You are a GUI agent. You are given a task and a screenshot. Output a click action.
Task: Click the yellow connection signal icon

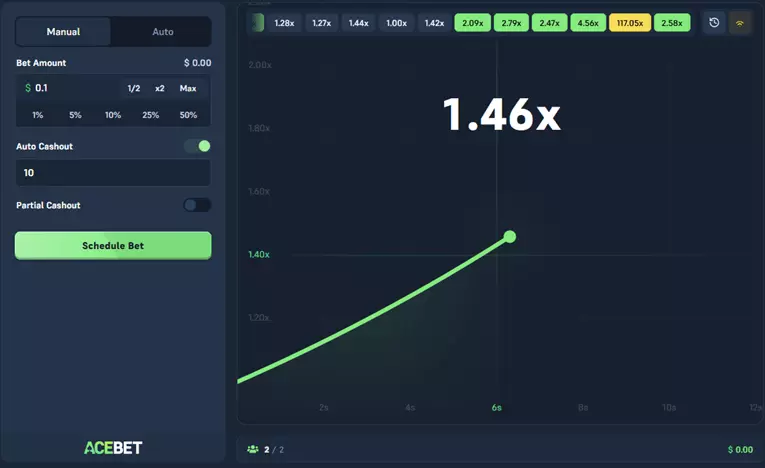[740, 22]
